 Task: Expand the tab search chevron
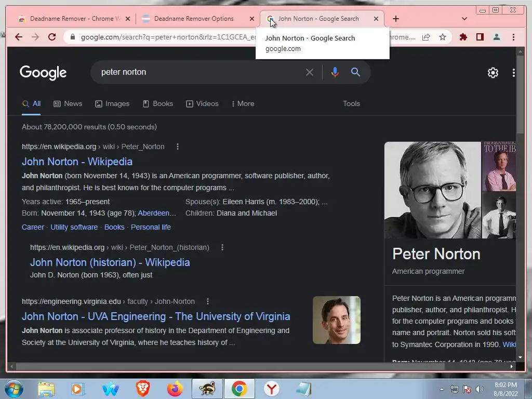pos(464,19)
